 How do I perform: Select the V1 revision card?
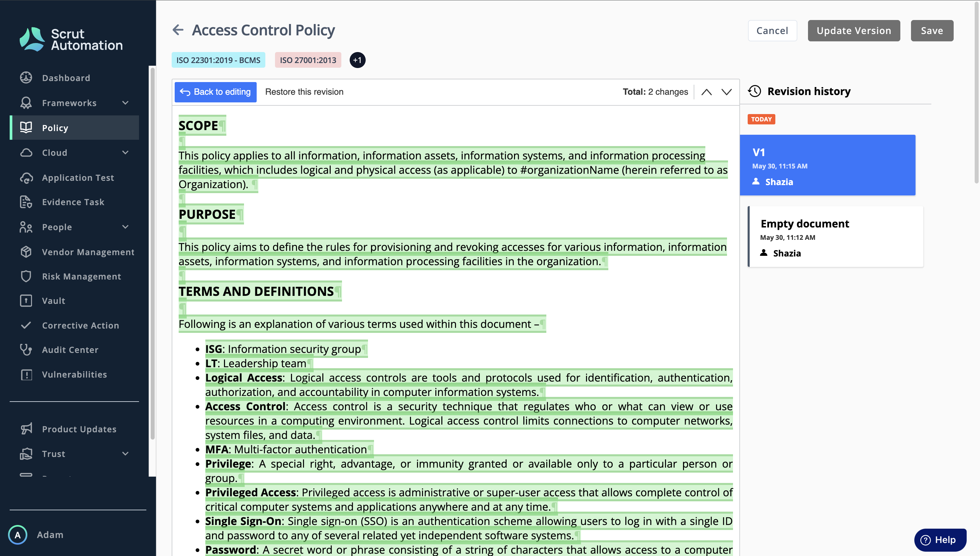pos(827,165)
